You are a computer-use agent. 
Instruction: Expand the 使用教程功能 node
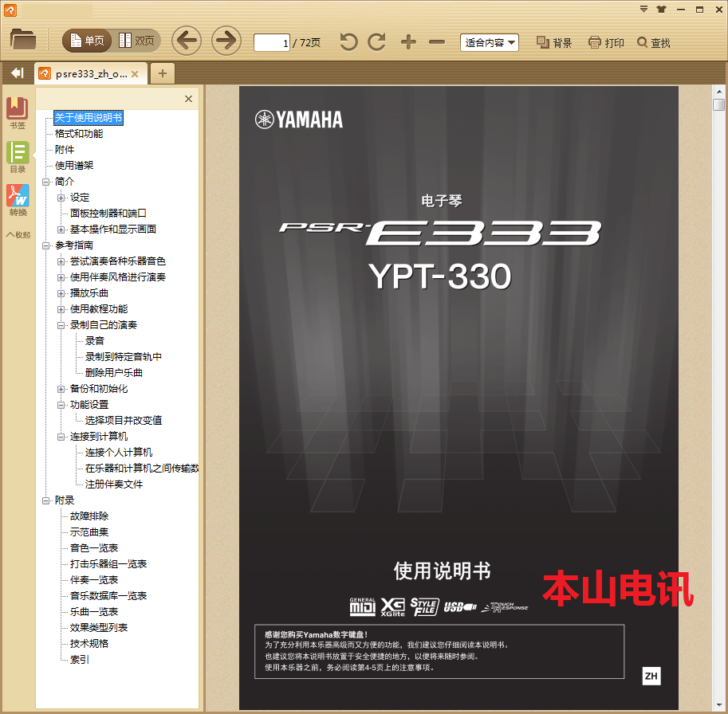pos(61,309)
